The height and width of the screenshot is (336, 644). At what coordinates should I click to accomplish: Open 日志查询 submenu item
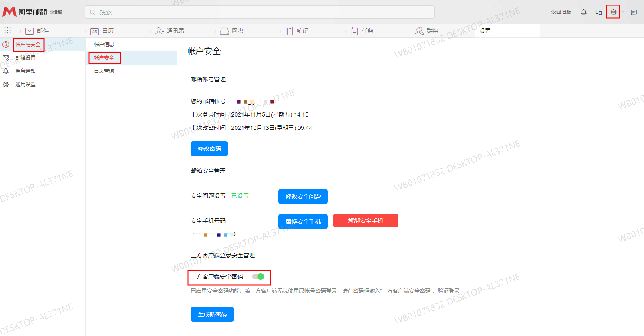[x=104, y=71]
